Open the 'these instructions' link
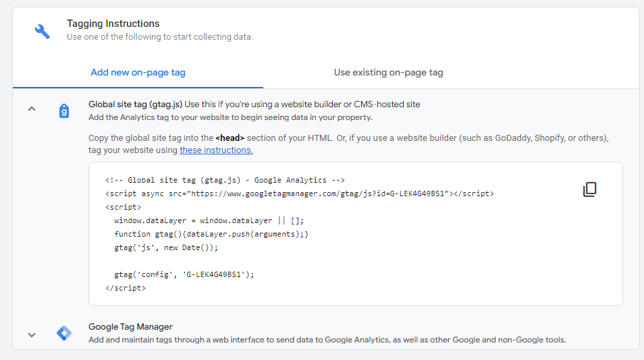The image size is (644, 360). pyautogui.click(x=216, y=150)
